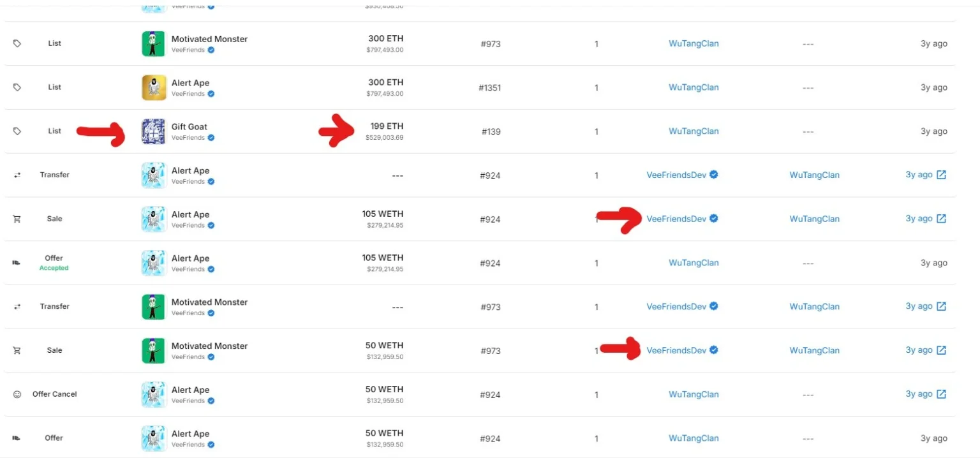Click the 'List' label in the Gift Goat row
The image size is (980, 458).
click(55, 131)
